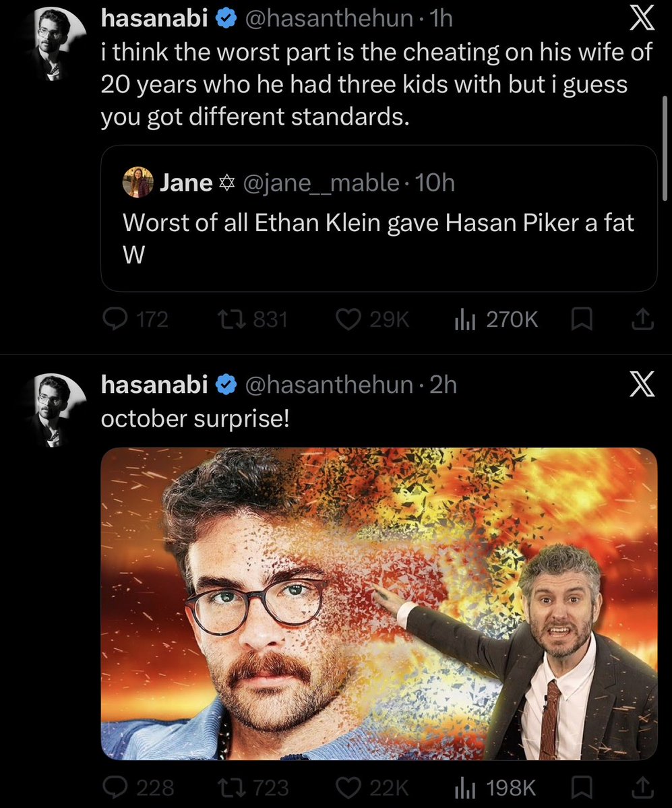Open @hasanthehun handle on second tweet
Image resolution: width=672 pixels, height=808 pixels.
[329, 384]
